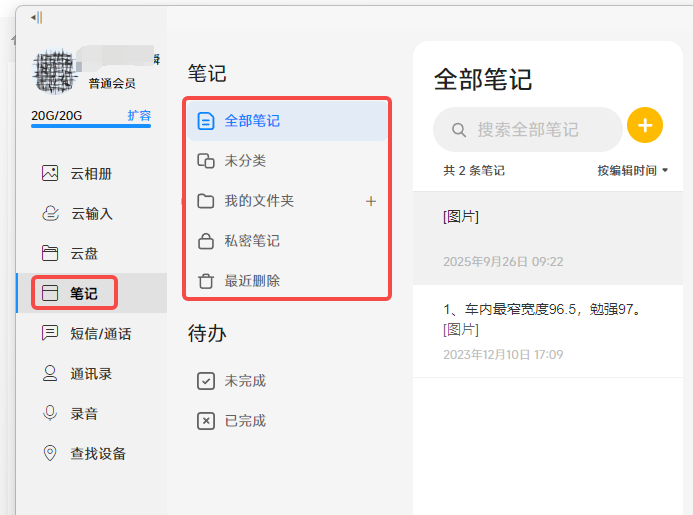Click the 扩容 expand storage link

139,116
